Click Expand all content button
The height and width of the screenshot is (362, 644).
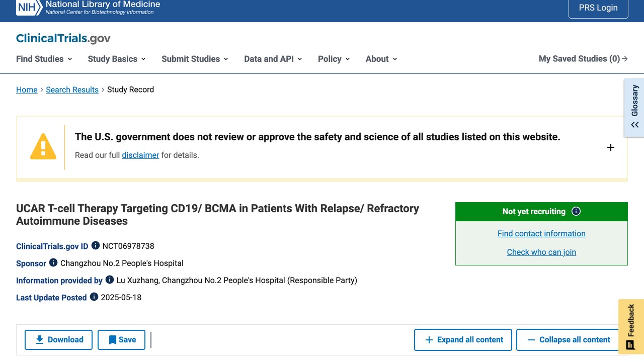(463, 340)
